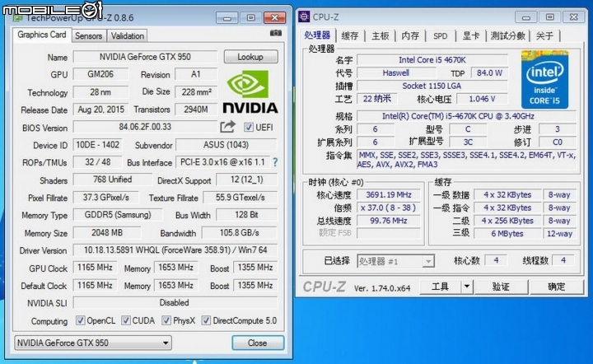Click the 1.046 V core voltage value
This screenshot has height=364, width=593.
point(482,99)
